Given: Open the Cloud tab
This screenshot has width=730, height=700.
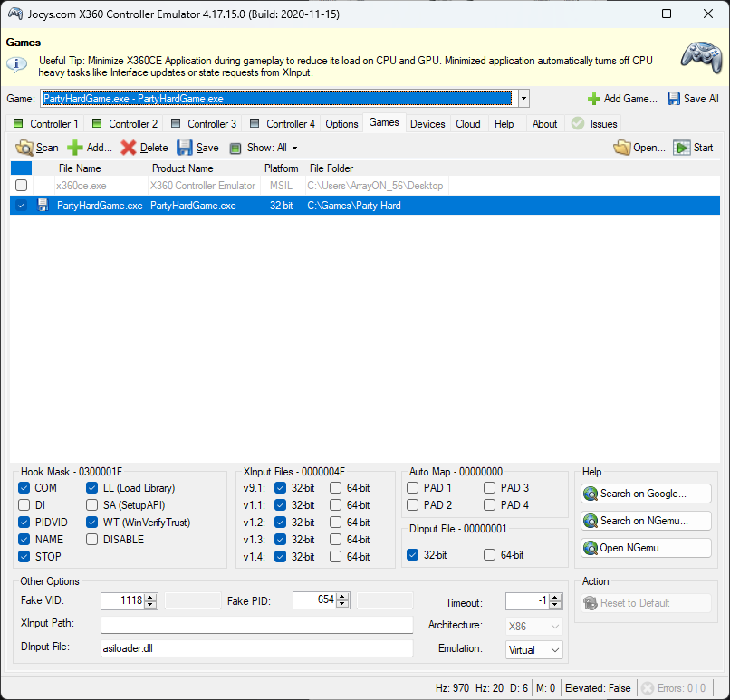Looking at the screenshot, I should 468,124.
